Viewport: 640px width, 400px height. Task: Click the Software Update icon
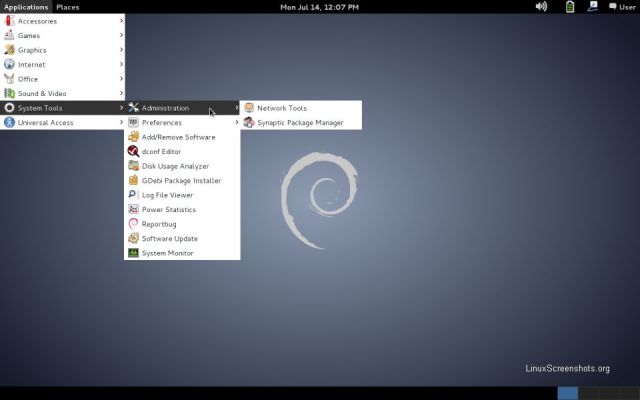[133, 238]
